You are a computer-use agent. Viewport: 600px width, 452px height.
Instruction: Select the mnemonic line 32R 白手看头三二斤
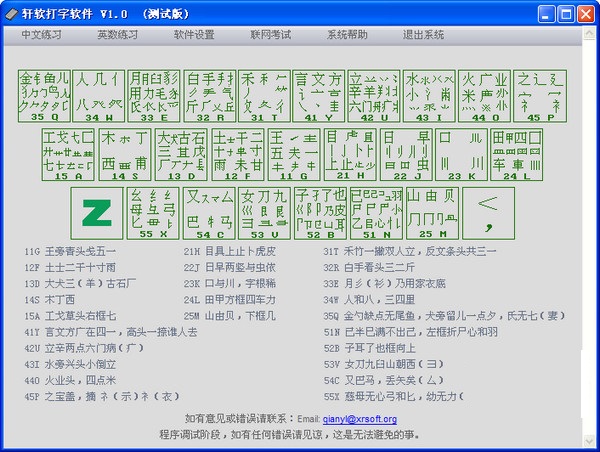(x=369, y=268)
